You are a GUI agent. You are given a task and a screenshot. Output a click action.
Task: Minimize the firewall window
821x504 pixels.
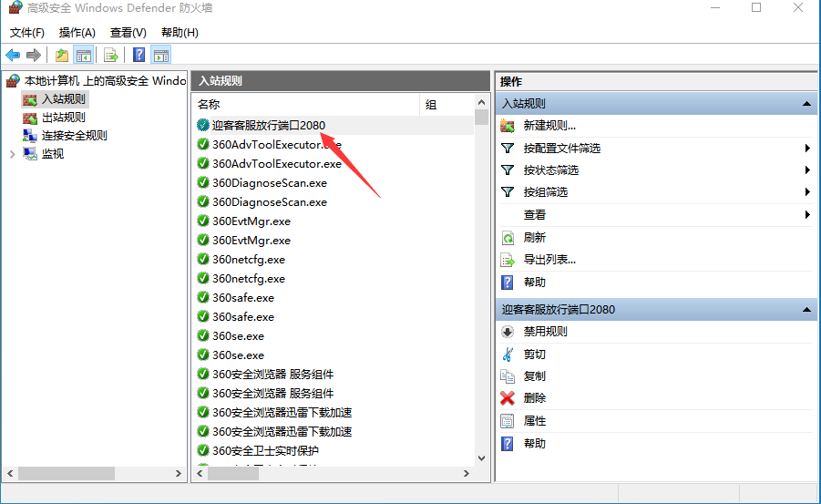click(x=715, y=7)
